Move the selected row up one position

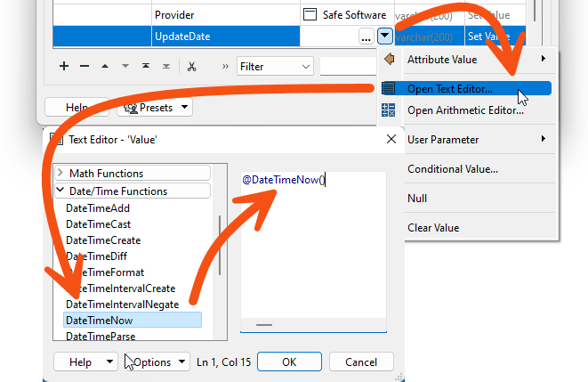pyautogui.click(x=105, y=67)
